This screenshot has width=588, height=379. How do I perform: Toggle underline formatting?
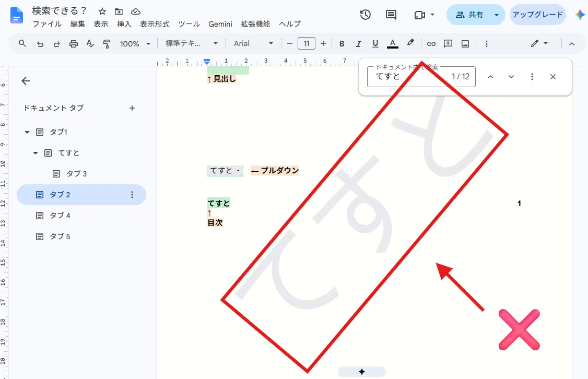[375, 44]
